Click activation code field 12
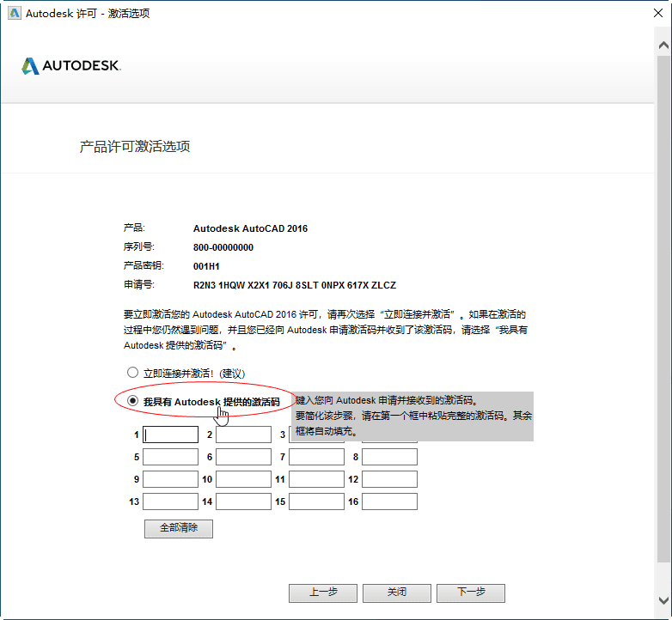The width and height of the screenshot is (672, 620). click(x=389, y=479)
